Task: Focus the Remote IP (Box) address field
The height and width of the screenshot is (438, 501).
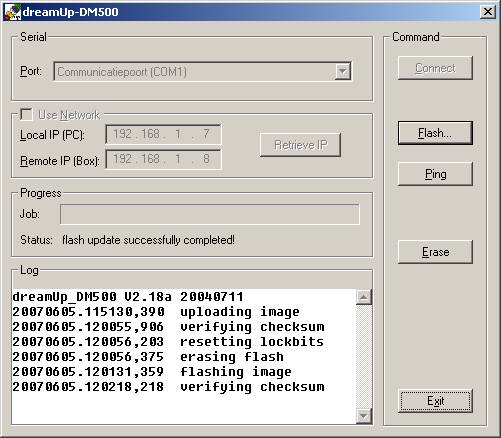Action: pyautogui.click(x=163, y=159)
